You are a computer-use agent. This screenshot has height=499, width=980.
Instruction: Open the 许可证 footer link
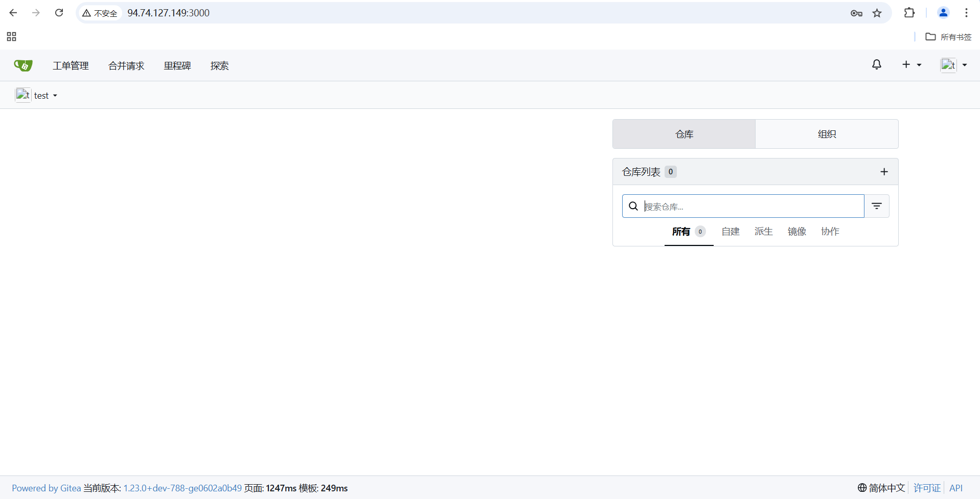927,488
